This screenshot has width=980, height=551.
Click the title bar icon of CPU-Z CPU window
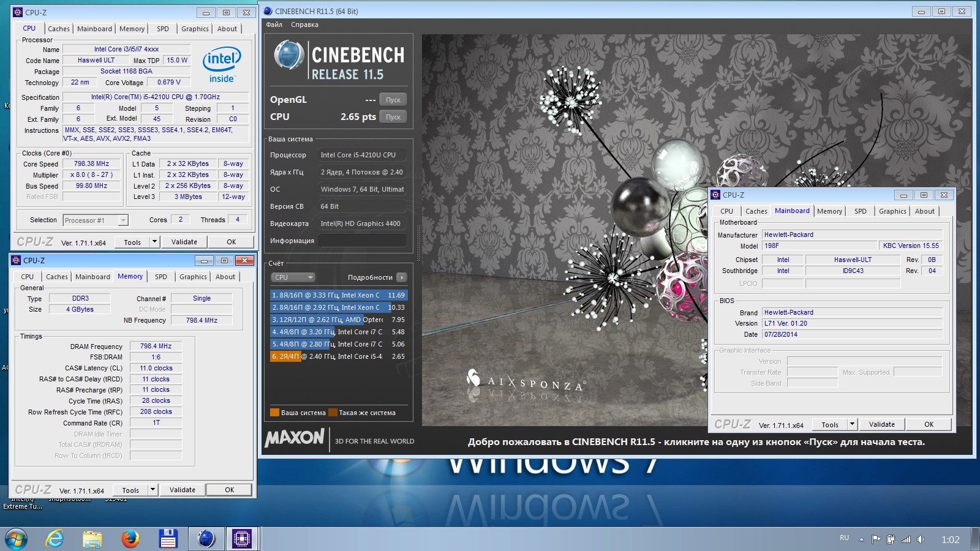click(x=18, y=12)
